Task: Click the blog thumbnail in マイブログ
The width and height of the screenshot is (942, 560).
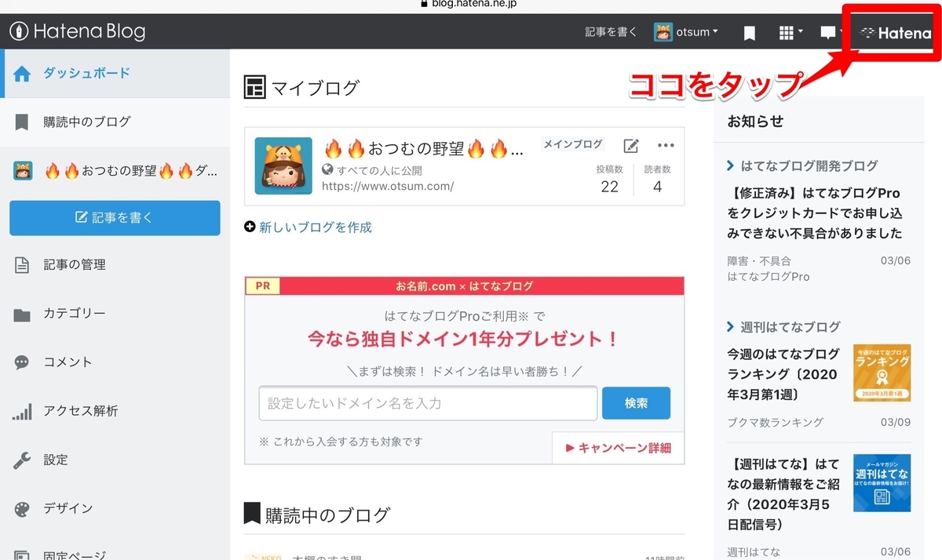Action: (283, 166)
